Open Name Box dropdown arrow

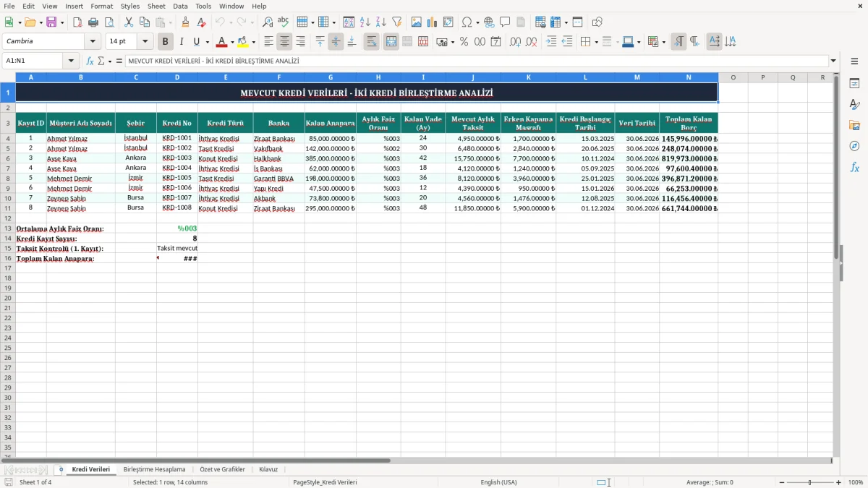click(71, 61)
